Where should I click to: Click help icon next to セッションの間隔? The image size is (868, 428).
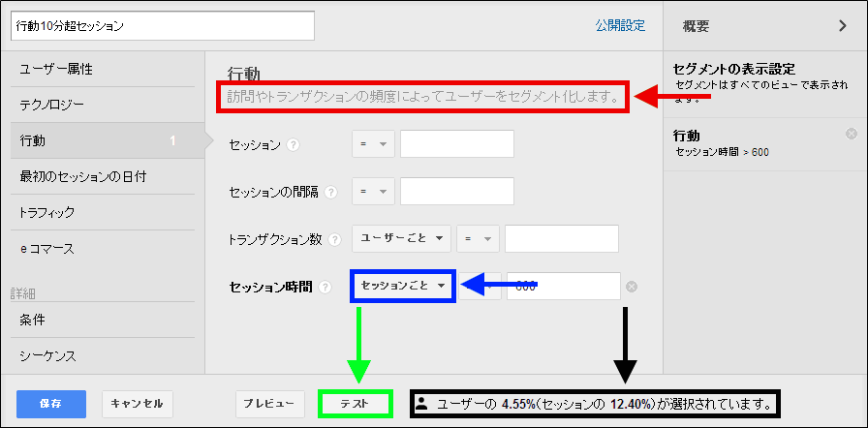pos(330,193)
